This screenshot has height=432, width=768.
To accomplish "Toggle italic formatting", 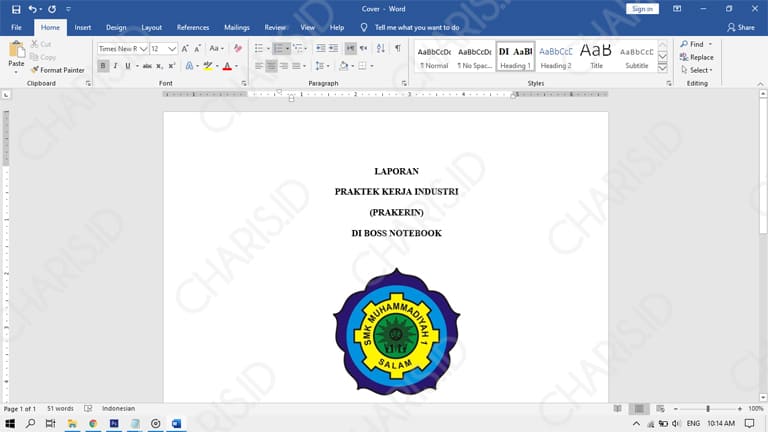I will click(116, 66).
